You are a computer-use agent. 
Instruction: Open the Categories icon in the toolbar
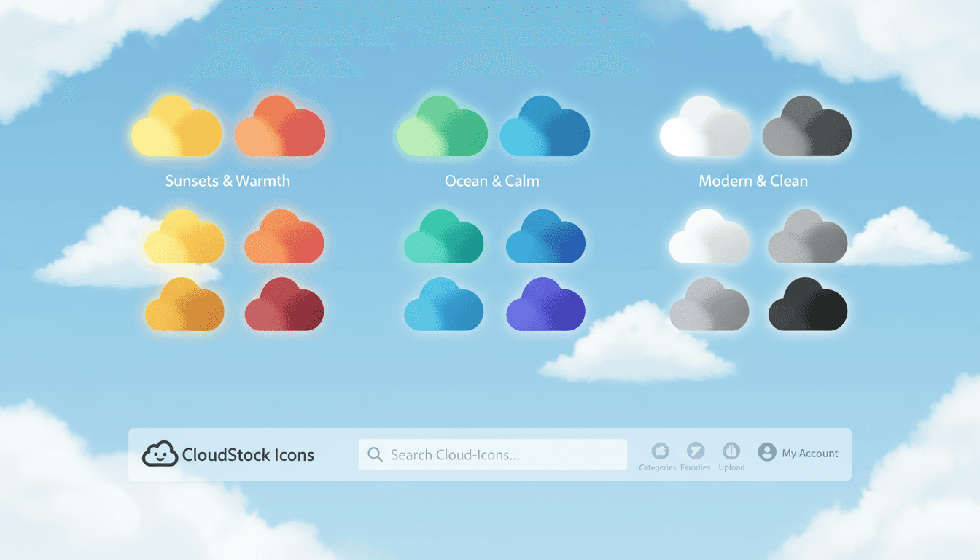[x=660, y=451]
